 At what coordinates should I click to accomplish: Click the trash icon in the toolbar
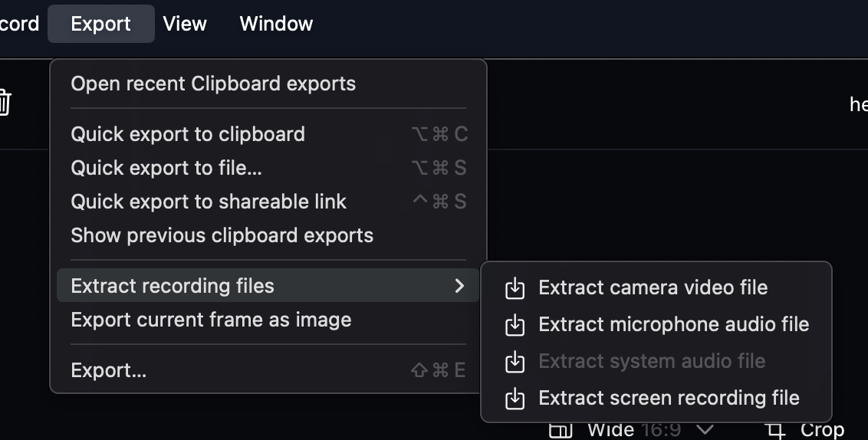pyautogui.click(x=4, y=102)
